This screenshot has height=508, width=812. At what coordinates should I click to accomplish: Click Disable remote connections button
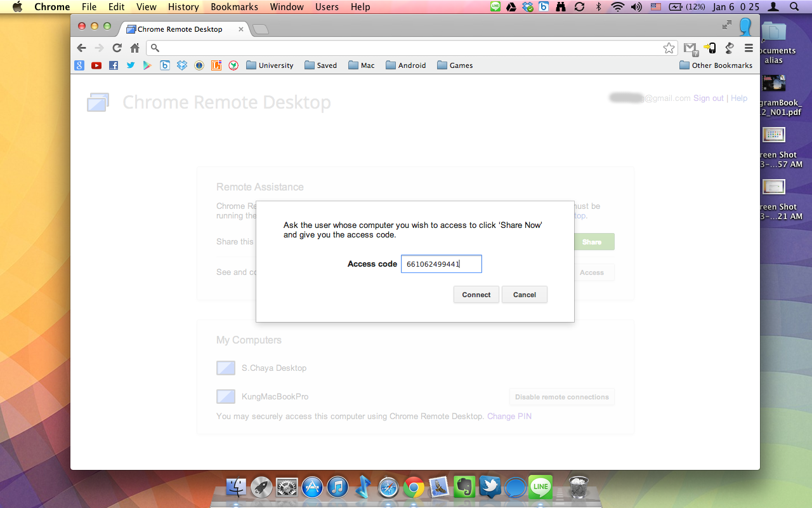561,397
